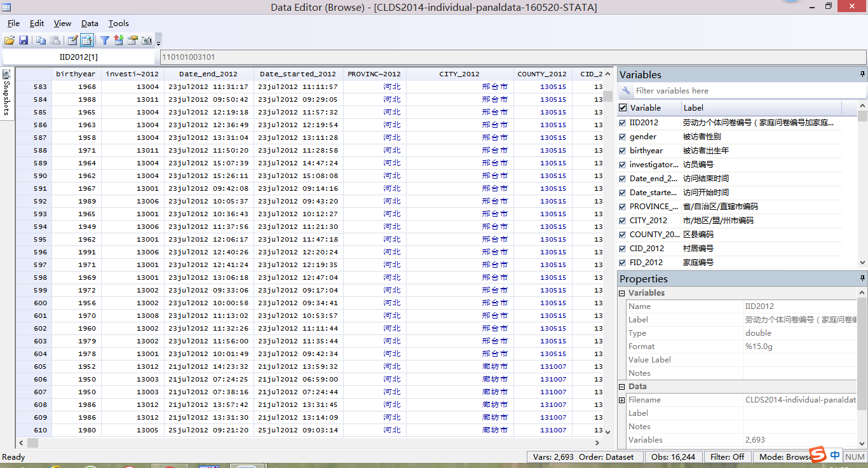Viewport: 868px width, 468px height.
Task: Click the Filter Observations funnel icon
Action: tap(105, 40)
